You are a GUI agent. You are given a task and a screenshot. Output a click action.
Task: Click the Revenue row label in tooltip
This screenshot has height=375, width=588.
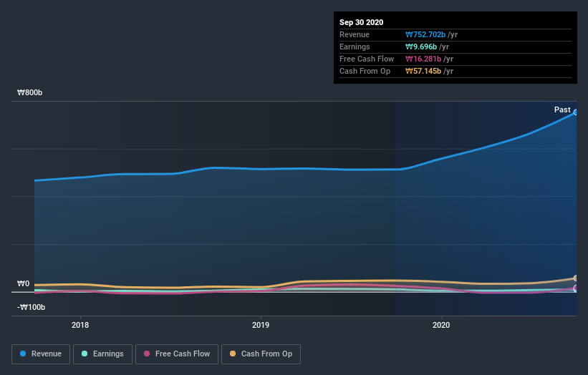click(x=355, y=34)
